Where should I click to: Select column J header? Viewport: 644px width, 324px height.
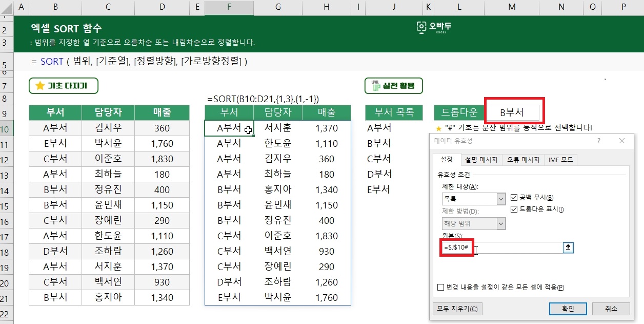tap(394, 7)
